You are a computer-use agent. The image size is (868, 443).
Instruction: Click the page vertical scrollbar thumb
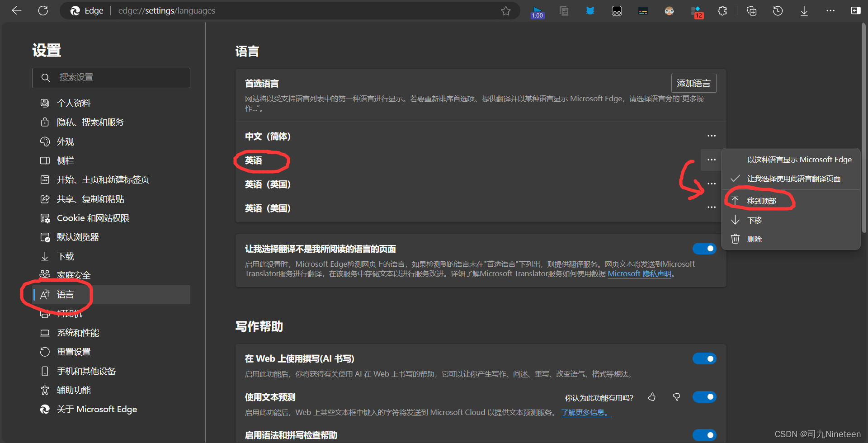[x=864, y=129]
